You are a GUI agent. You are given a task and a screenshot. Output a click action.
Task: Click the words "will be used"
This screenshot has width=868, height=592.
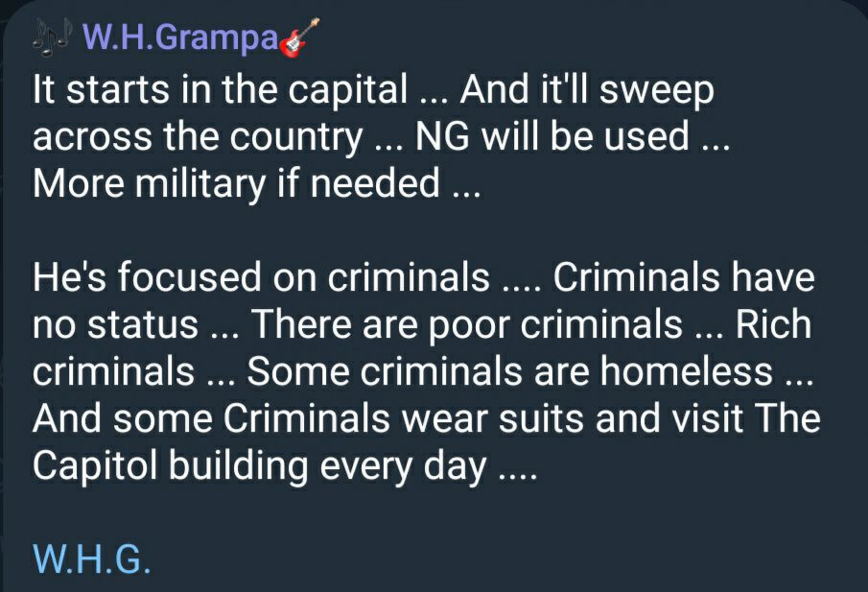pyautogui.click(x=585, y=136)
